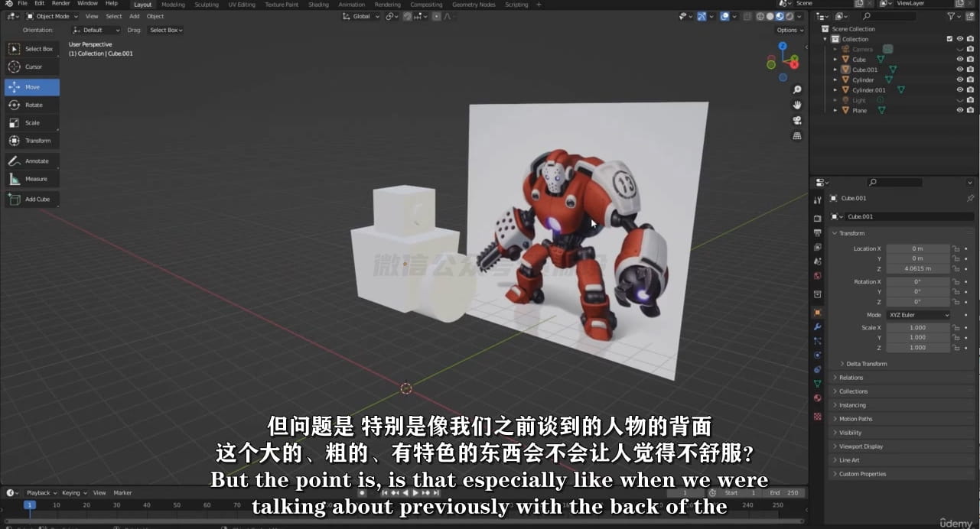Image resolution: width=980 pixels, height=529 pixels.
Task: Open the Render menu
Action: (x=60, y=4)
